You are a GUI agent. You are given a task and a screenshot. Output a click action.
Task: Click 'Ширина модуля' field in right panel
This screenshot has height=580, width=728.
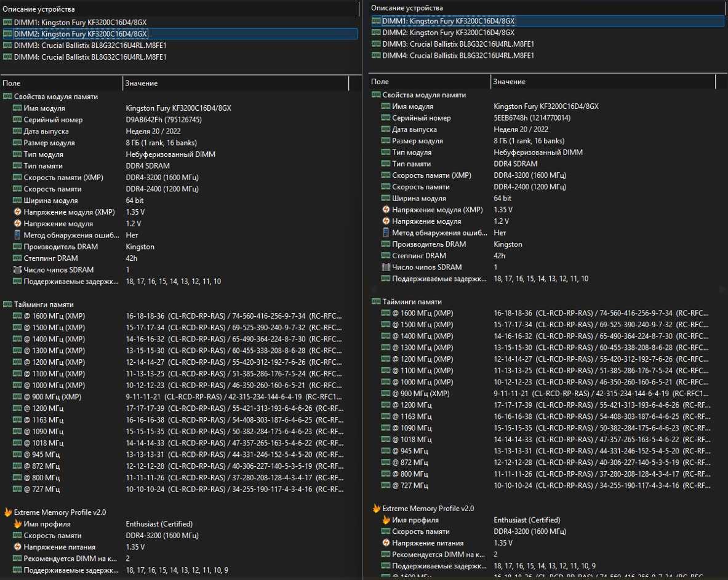click(x=419, y=198)
